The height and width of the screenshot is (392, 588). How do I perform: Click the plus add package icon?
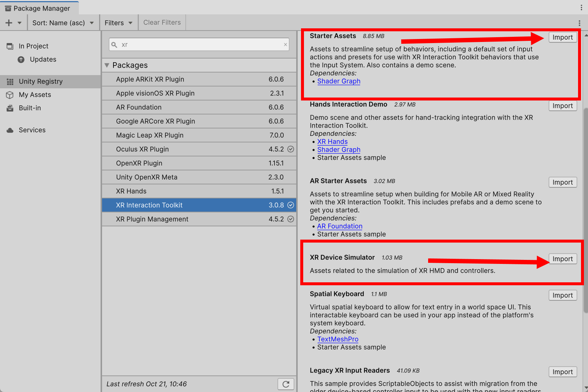pos(9,23)
